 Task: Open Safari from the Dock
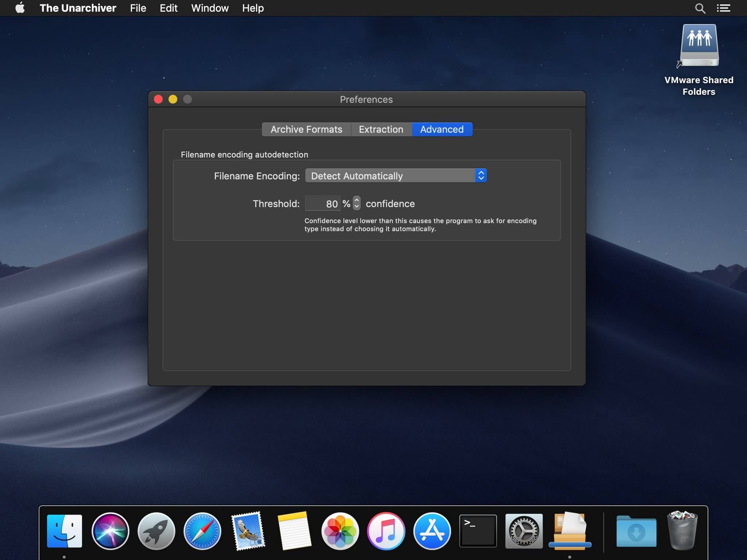pyautogui.click(x=202, y=531)
